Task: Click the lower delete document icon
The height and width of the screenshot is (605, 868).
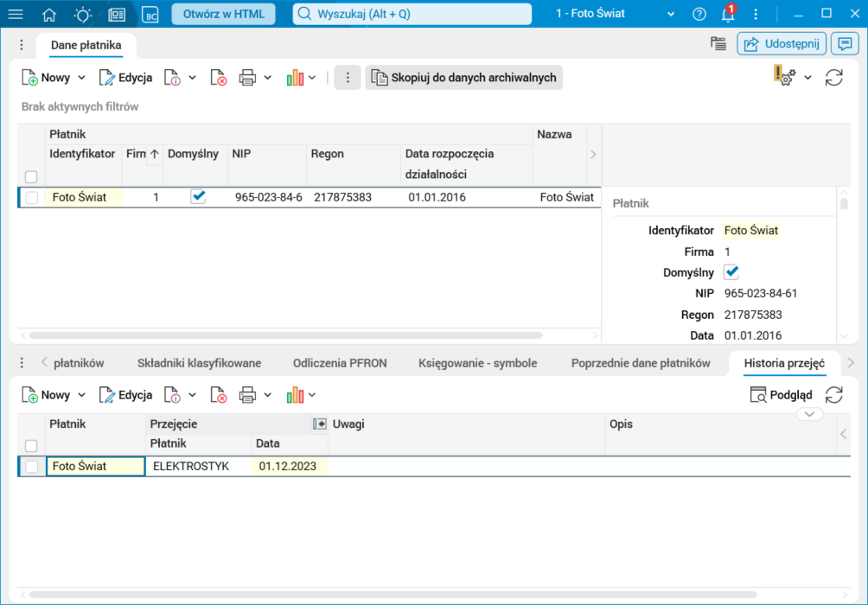Action: [x=219, y=395]
